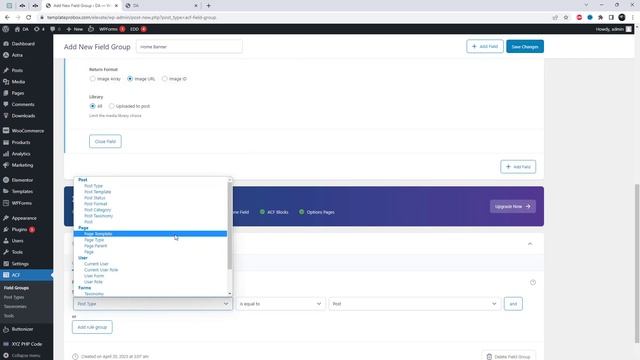Click Add Field button below the field
This screenshot has width=640, height=360.
coord(518,167)
